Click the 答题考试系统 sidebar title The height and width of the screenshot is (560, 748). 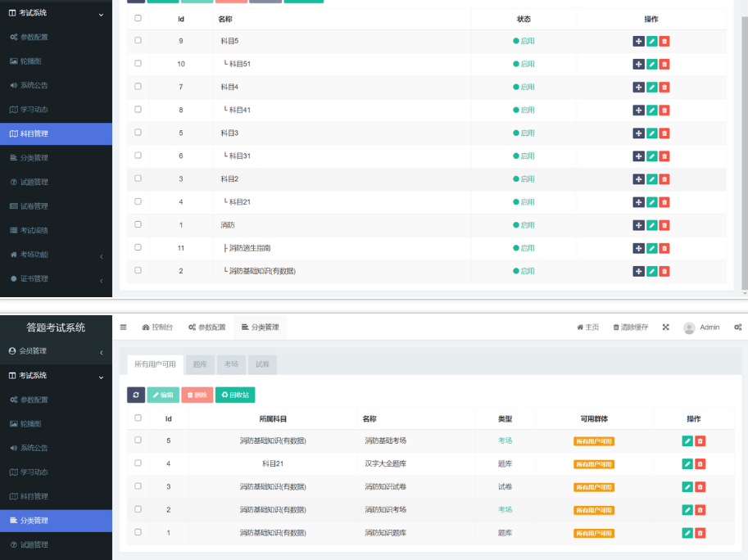(x=56, y=327)
